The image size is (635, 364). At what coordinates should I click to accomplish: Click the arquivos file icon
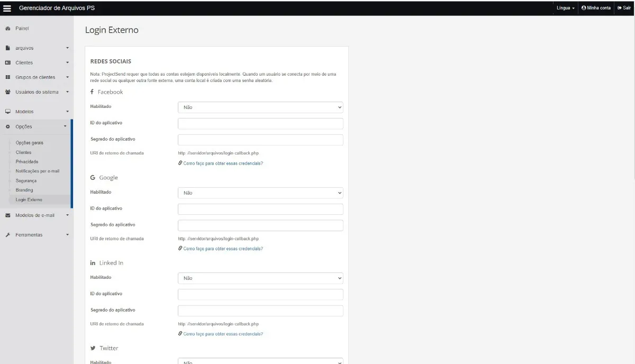7,48
